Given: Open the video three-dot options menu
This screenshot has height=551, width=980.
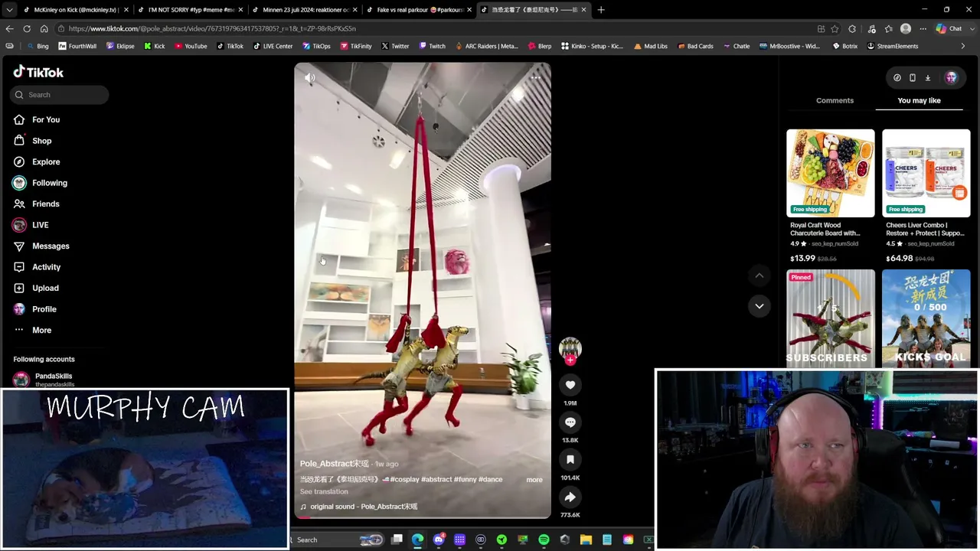Looking at the screenshot, I should (536, 77).
